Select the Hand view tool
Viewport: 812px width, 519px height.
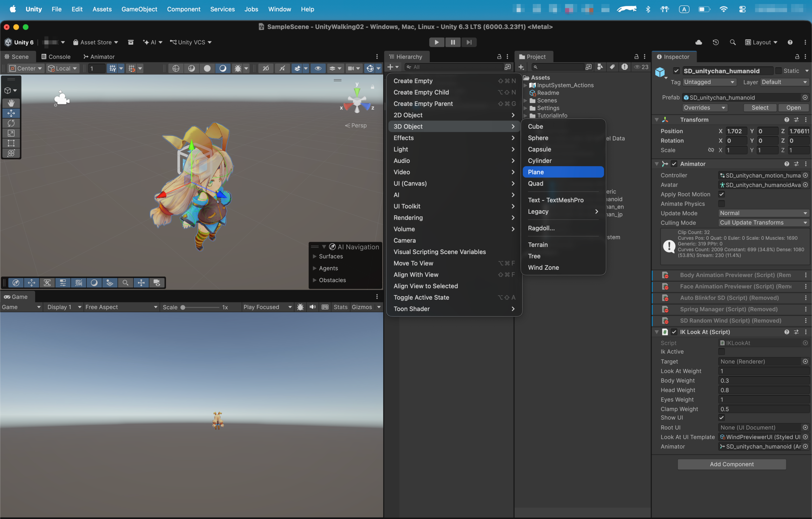click(11, 103)
